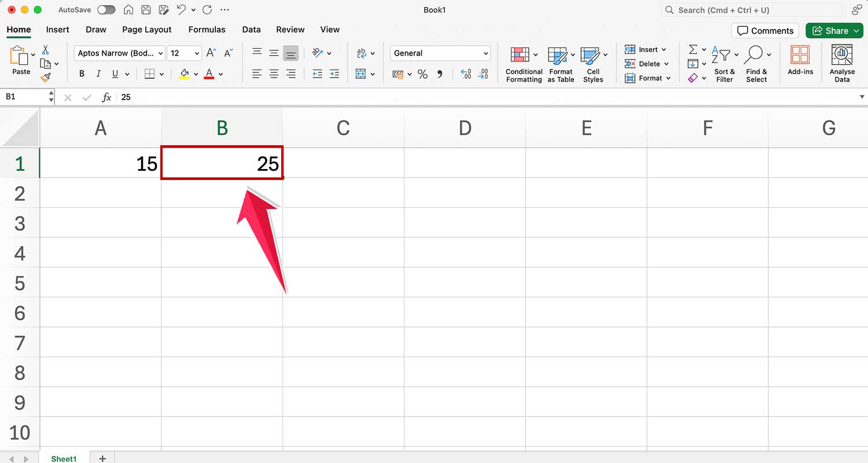The width and height of the screenshot is (868, 463).
Task: Open the Review tab
Action: [x=290, y=30]
